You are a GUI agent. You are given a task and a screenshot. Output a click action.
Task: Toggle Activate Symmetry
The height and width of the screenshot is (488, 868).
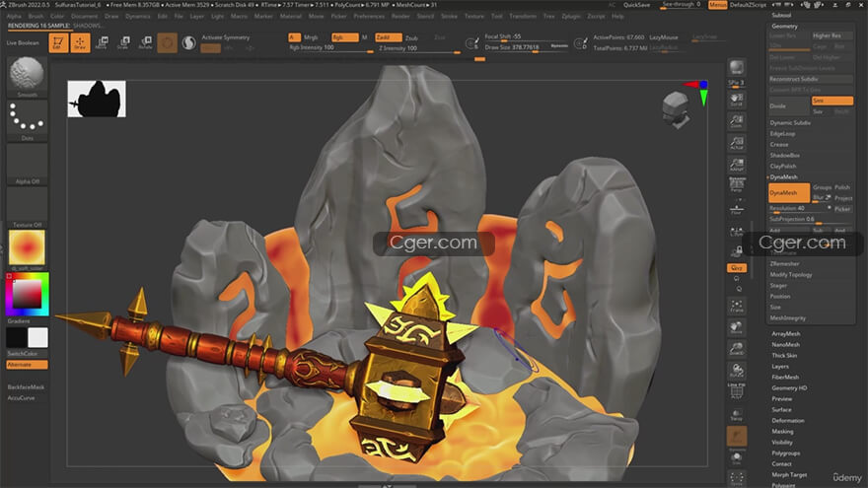click(x=225, y=37)
